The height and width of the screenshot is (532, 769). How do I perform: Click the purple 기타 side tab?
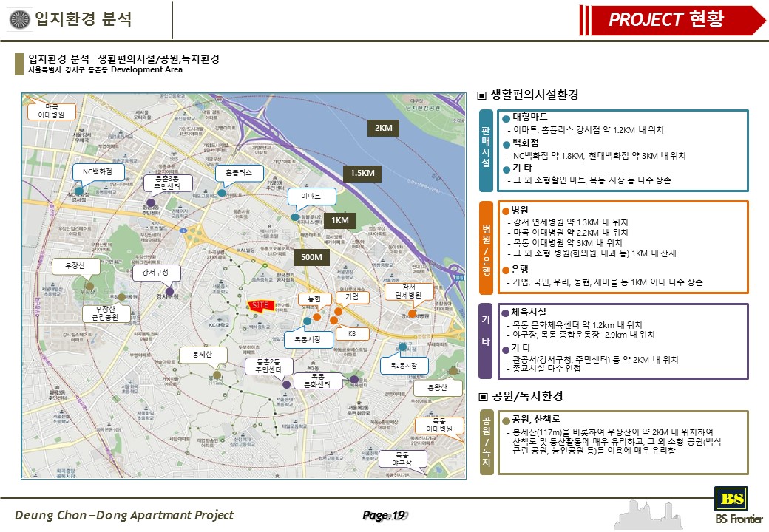click(485, 341)
